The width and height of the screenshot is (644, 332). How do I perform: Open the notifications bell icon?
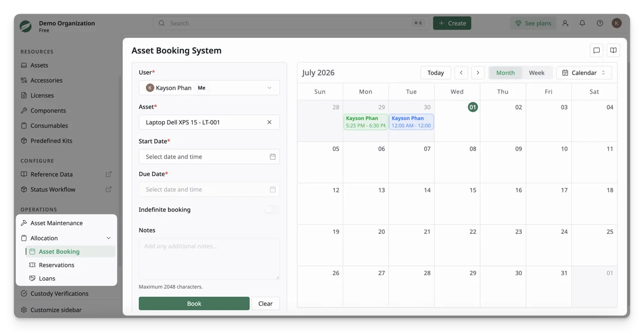[582, 23]
